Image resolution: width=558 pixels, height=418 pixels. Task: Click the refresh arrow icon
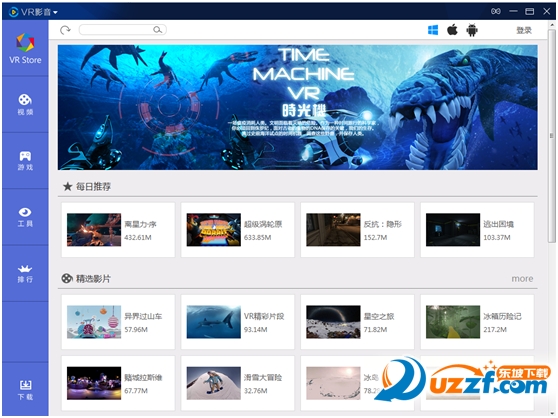click(x=65, y=30)
